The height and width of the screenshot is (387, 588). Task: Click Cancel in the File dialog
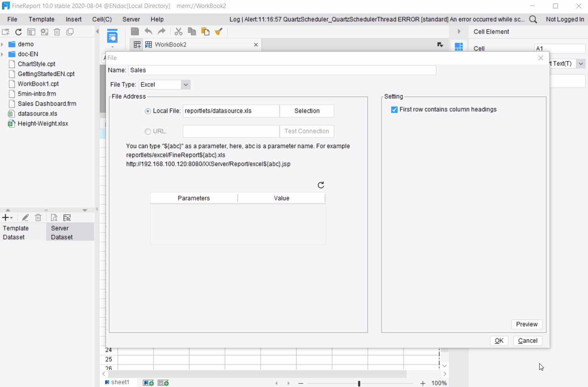528,341
